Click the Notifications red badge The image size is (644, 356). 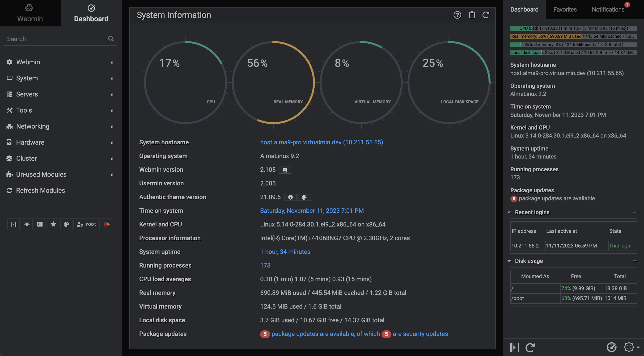[x=627, y=4]
